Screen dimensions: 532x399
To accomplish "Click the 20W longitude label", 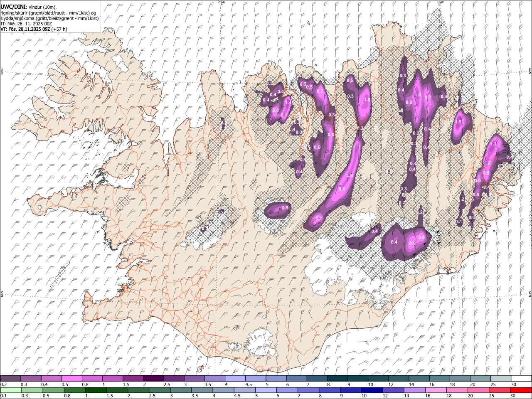I will click(221, 2).
